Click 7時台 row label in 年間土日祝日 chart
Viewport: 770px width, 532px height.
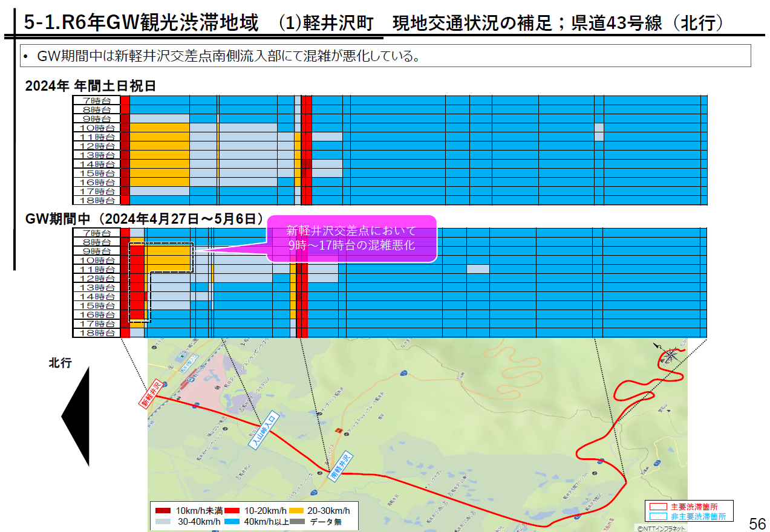(97, 100)
